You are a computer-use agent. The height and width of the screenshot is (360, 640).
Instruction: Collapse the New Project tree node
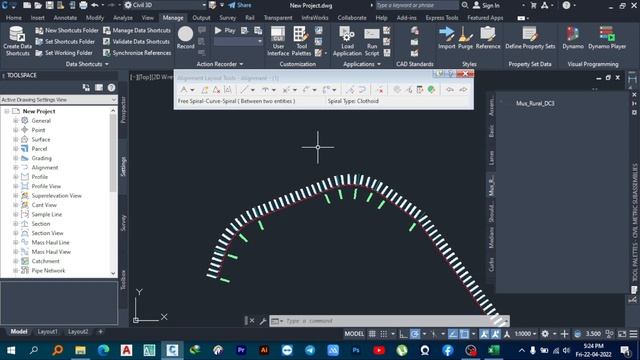7,111
